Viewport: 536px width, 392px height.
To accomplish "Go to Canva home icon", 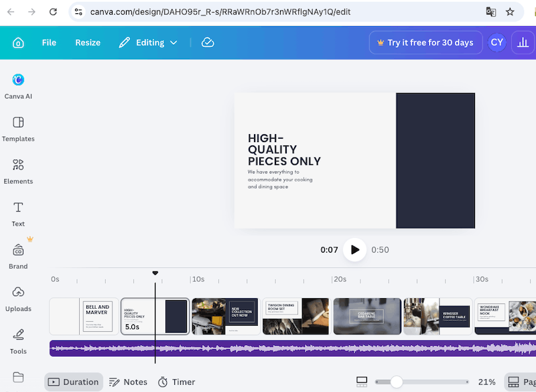I will pyautogui.click(x=18, y=43).
